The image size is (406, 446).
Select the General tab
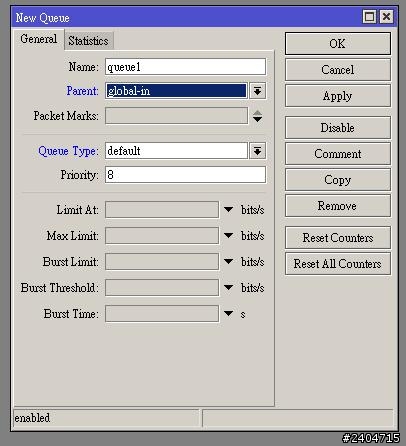point(39,39)
